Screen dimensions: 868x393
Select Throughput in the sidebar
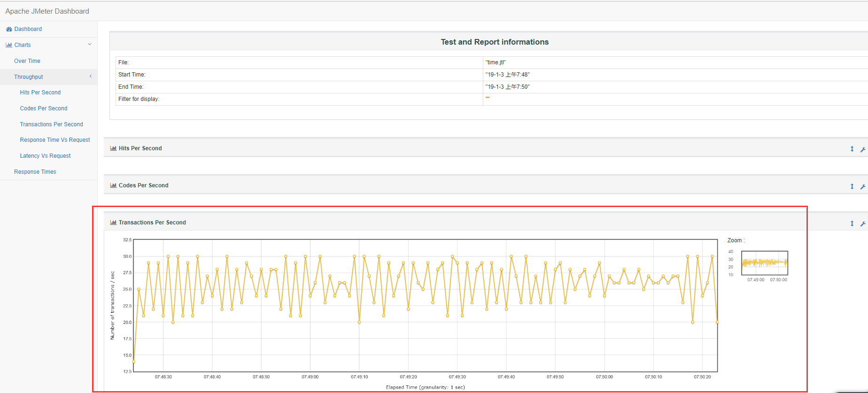click(x=29, y=77)
